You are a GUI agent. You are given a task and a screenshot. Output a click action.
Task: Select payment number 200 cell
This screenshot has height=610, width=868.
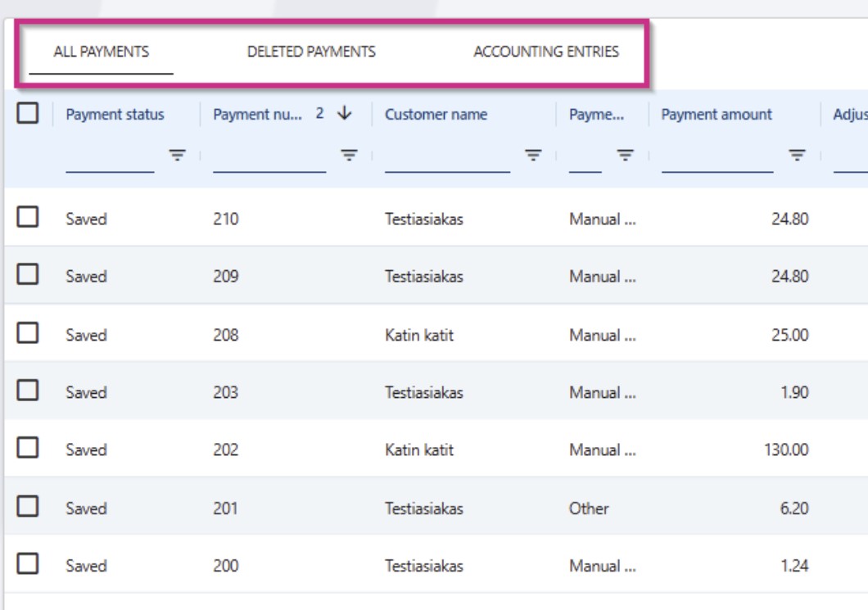coord(226,566)
